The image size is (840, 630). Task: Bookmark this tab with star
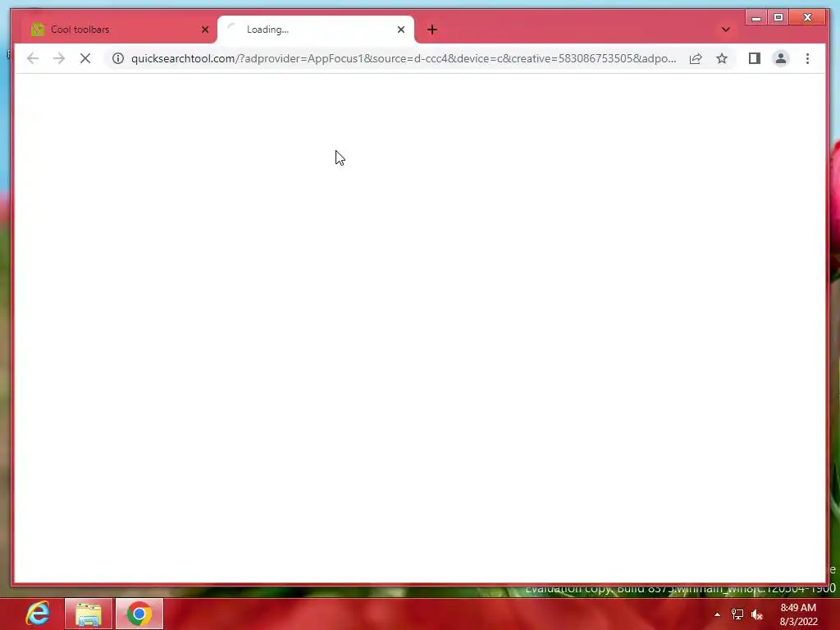(722, 58)
